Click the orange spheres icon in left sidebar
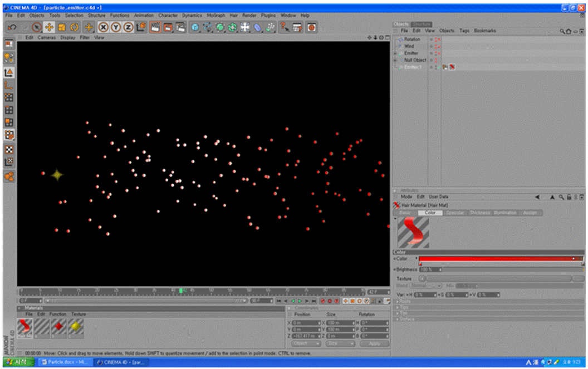The image size is (588, 369). tap(9, 176)
